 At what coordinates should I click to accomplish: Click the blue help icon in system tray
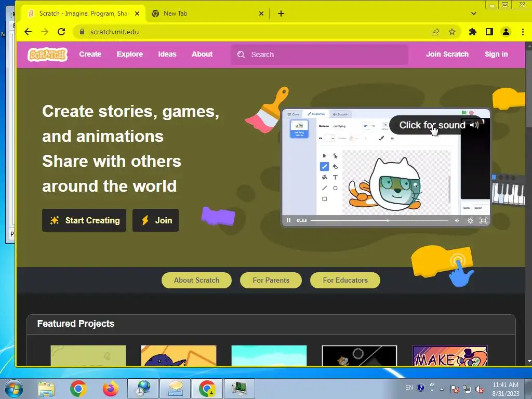pos(421,388)
